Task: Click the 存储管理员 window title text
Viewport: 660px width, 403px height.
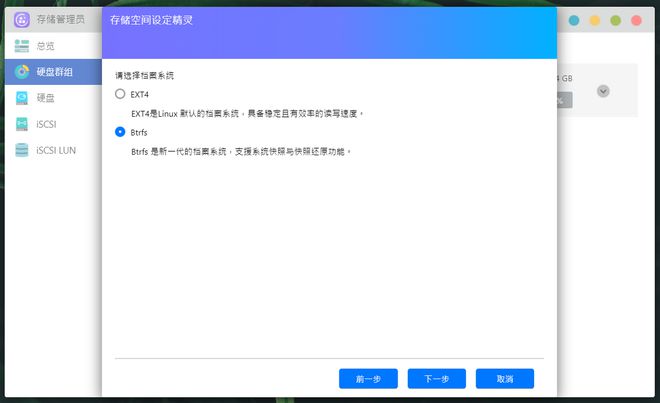Action: point(60,19)
